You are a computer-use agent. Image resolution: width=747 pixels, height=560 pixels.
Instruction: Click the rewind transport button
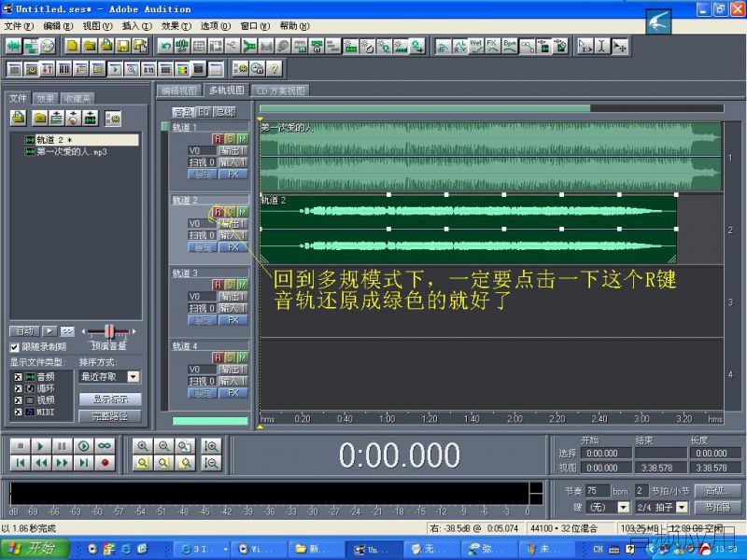[41, 463]
